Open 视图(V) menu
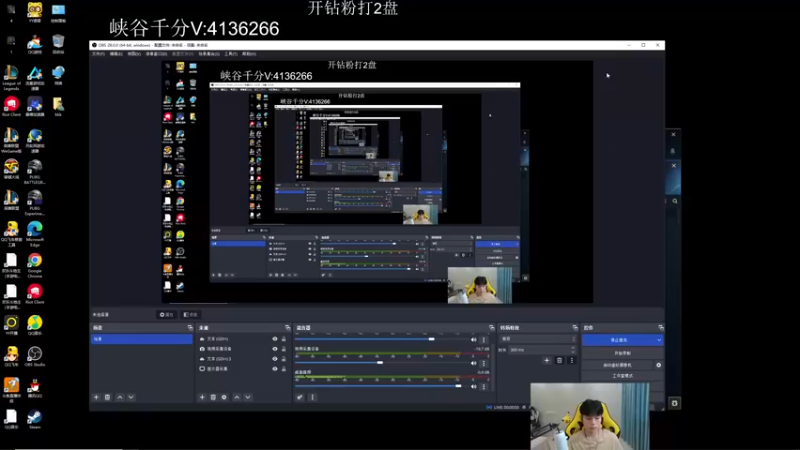The width and height of the screenshot is (800, 450). [134, 54]
